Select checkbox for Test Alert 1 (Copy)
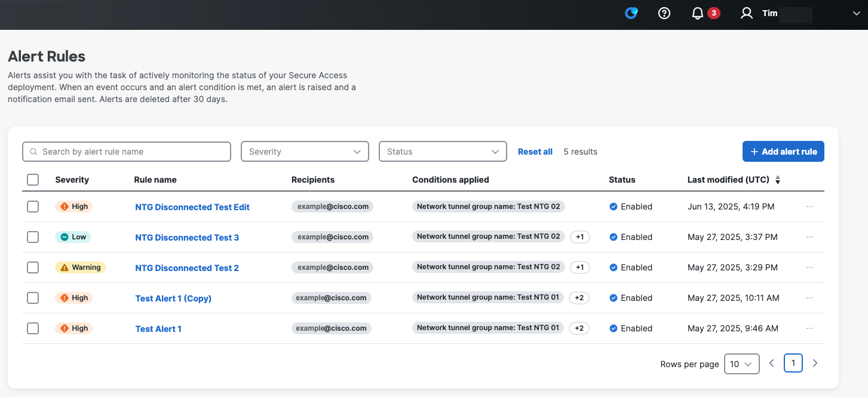This screenshot has height=397, width=868. point(33,298)
